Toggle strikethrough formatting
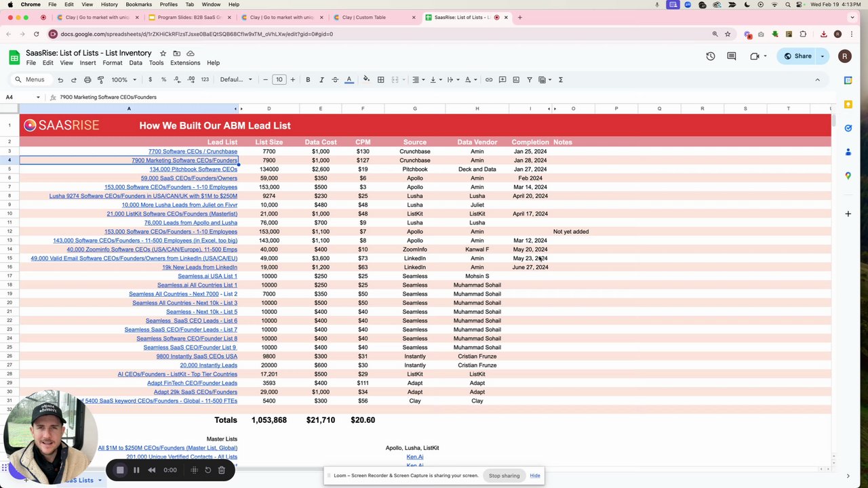This screenshot has height=488, width=868. coord(335,80)
